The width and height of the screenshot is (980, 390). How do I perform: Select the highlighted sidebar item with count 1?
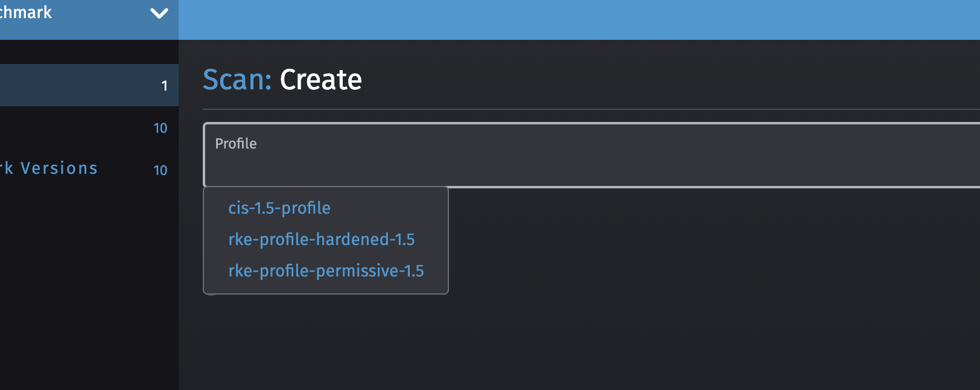pyautogui.click(x=89, y=85)
